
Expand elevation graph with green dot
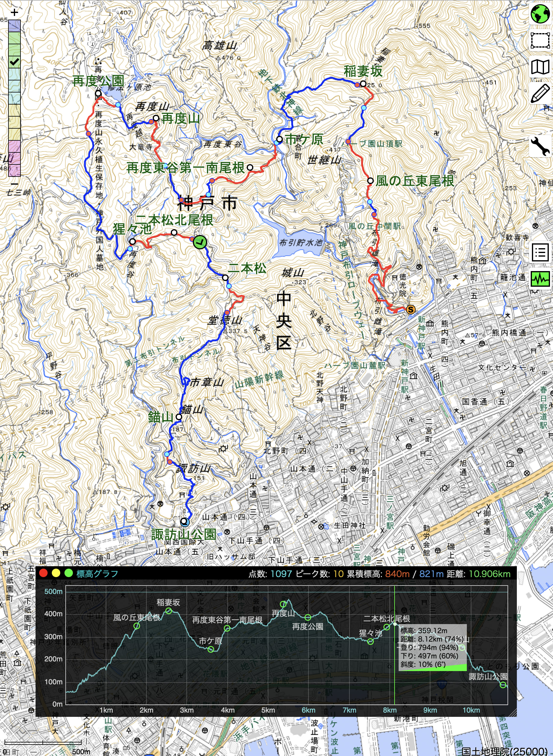pos(69,573)
